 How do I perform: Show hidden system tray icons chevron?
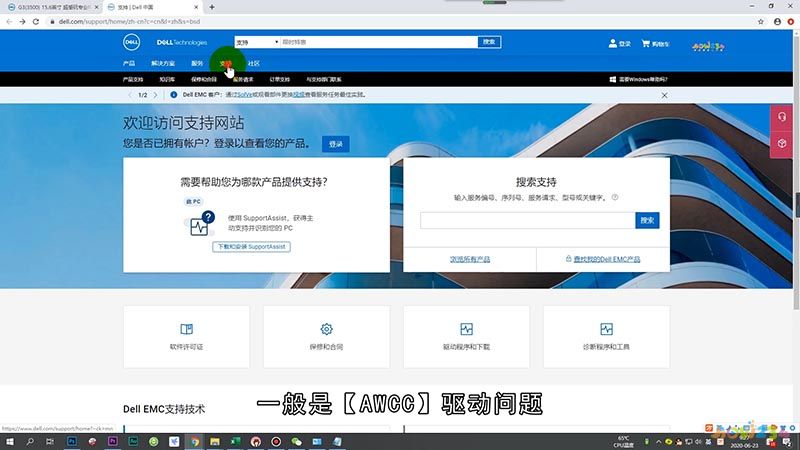click(x=658, y=442)
